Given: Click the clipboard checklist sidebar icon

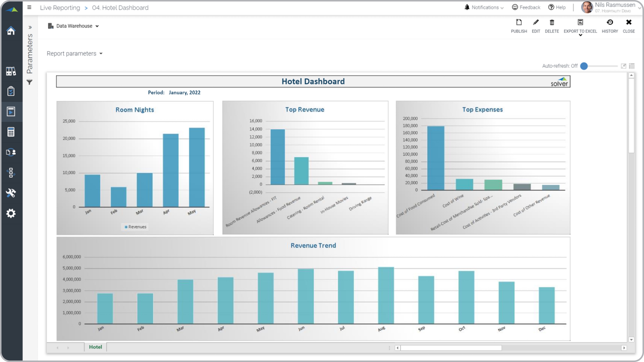Looking at the screenshot, I should (x=11, y=91).
